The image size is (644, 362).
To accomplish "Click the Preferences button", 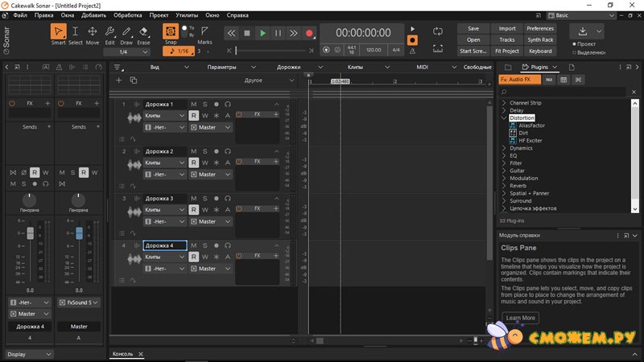I will [x=540, y=28].
